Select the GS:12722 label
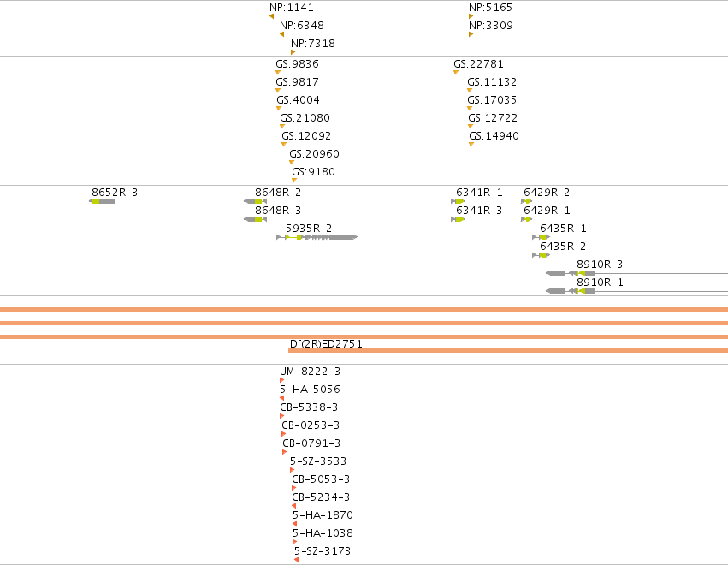The height and width of the screenshot is (565, 728). pyautogui.click(x=493, y=117)
